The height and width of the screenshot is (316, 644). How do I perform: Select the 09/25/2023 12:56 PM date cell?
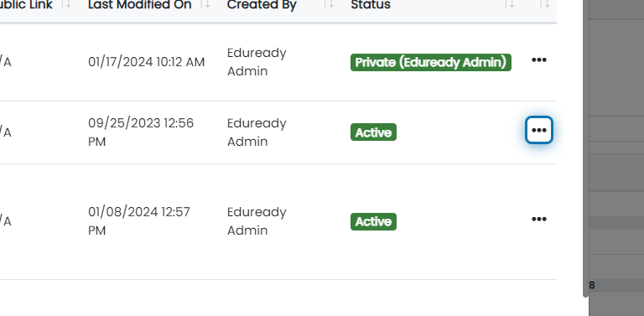pos(141,132)
